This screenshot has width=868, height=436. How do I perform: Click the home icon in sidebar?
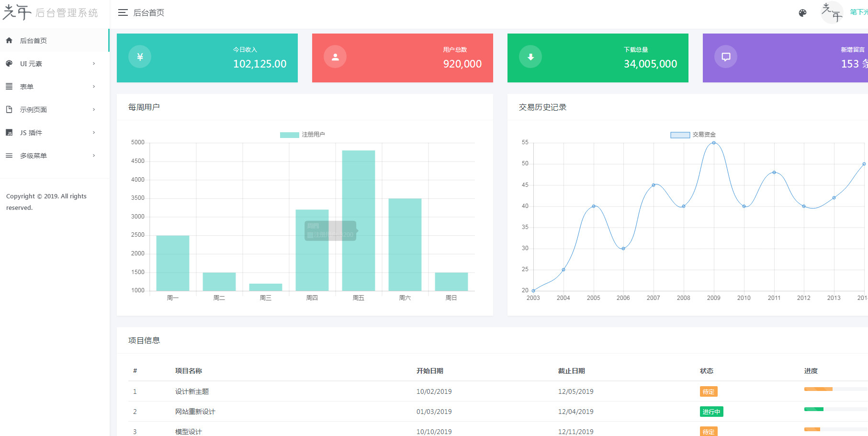(x=9, y=41)
